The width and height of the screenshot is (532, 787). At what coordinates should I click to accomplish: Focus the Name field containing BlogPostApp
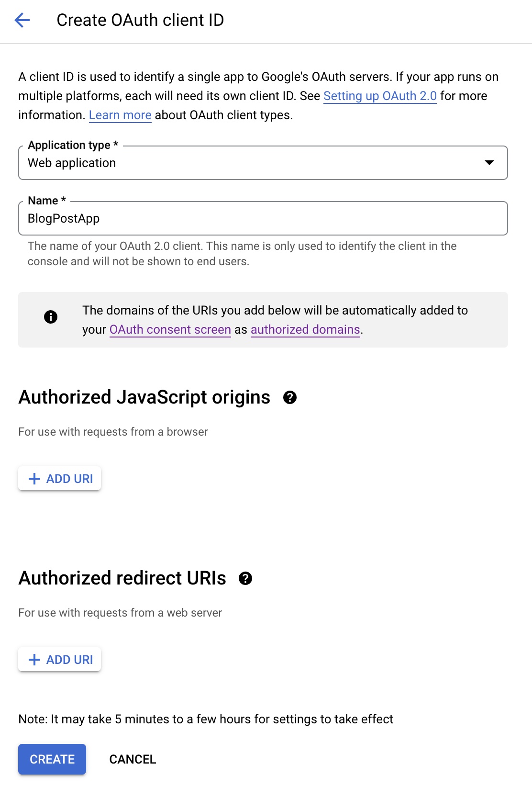[x=262, y=218]
